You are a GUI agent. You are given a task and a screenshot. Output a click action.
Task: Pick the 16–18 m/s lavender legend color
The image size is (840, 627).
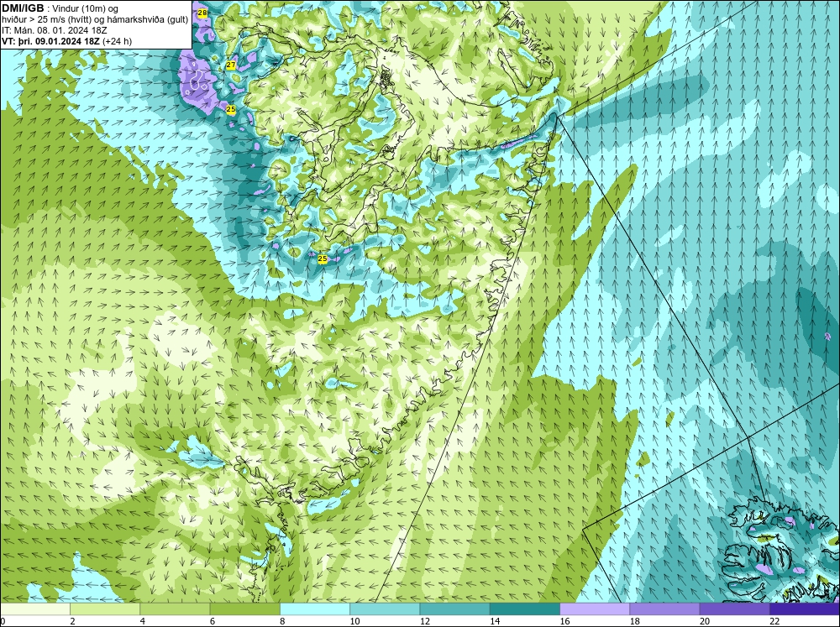pyautogui.click(x=595, y=609)
